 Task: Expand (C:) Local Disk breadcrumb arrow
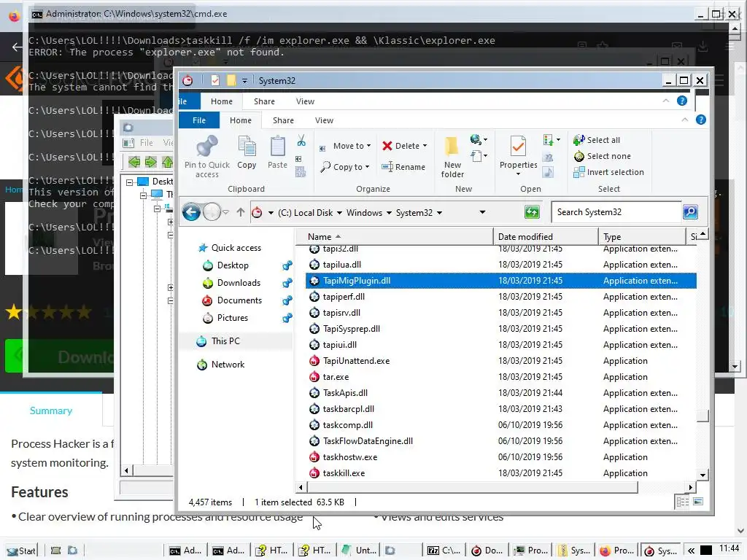(339, 213)
